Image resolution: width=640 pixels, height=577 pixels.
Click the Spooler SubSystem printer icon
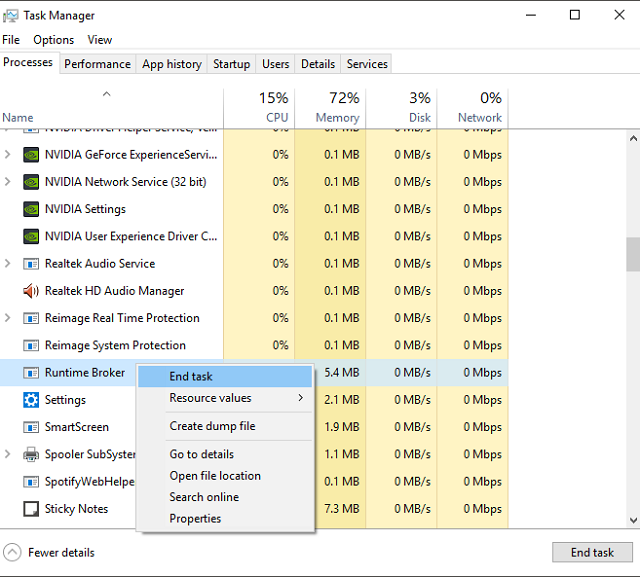(31, 455)
